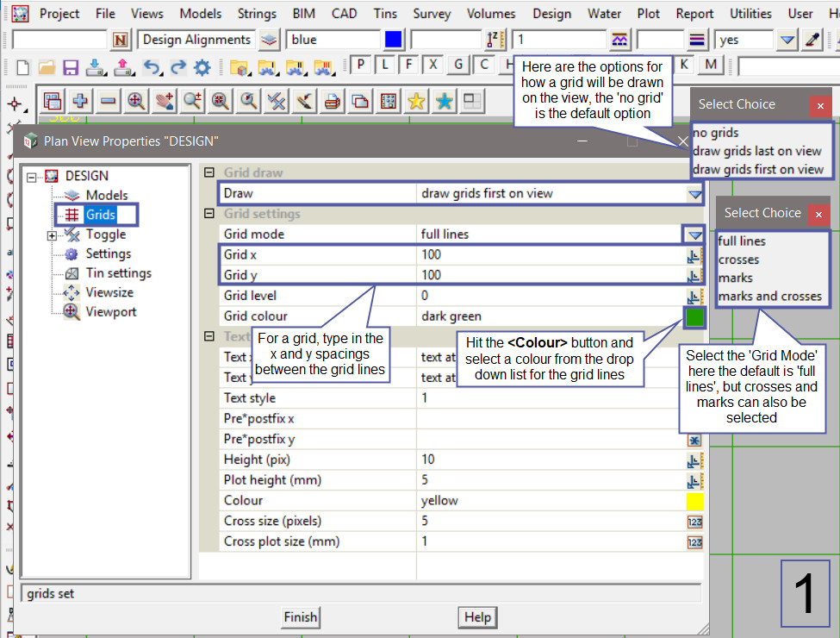Click the dark green Grid colour swatch
Image resolution: width=840 pixels, height=638 pixels.
(694, 317)
